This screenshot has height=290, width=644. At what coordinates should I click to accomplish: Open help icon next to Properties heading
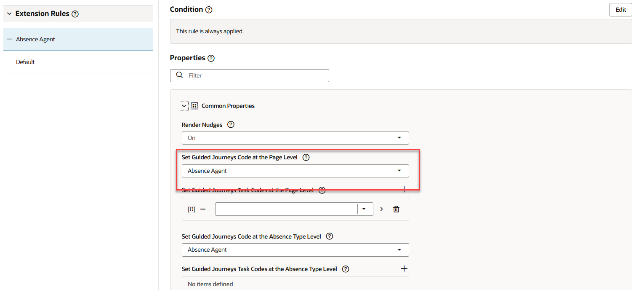[211, 58]
